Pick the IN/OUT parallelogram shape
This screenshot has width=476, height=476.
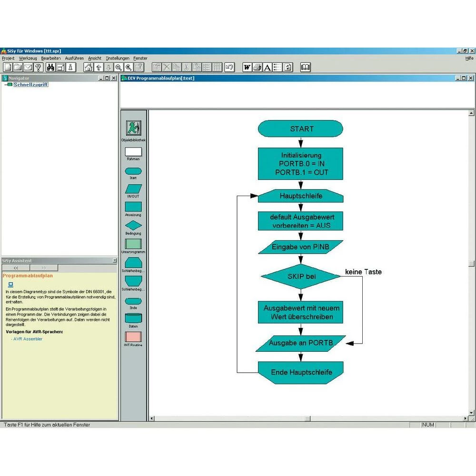(x=133, y=188)
